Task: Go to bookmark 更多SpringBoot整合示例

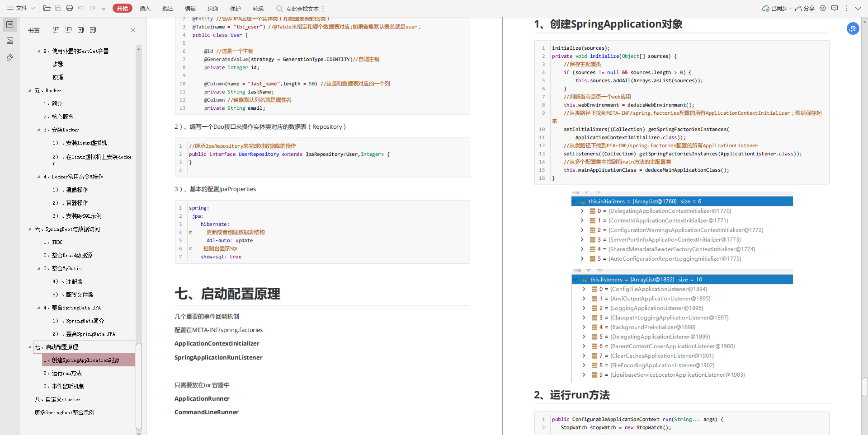Action: tap(64, 412)
